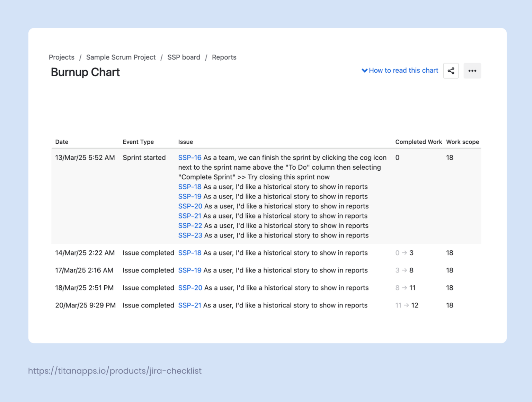Click "Issue completed" in the 20/Mar/25 row
The height and width of the screenshot is (402, 532).
[148, 305]
